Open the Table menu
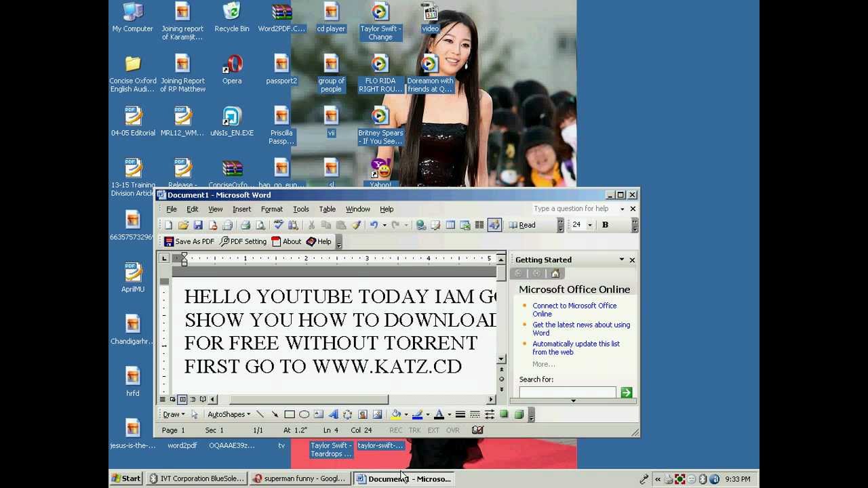The image size is (868, 488). 327,209
